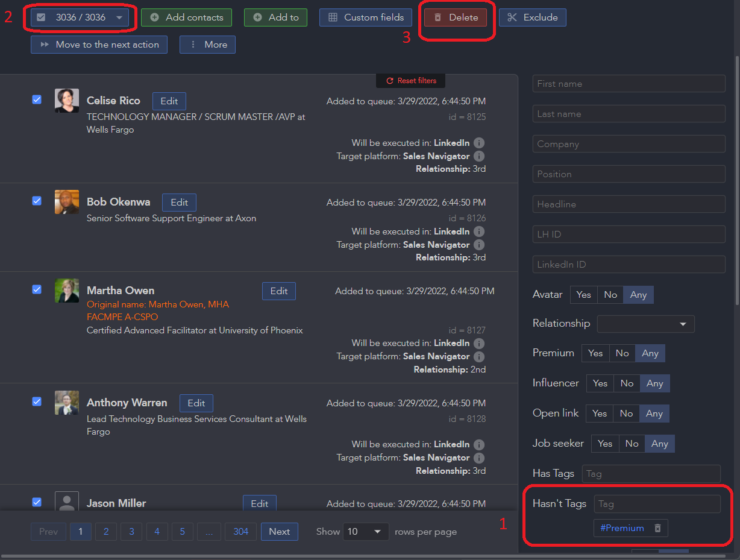Go to page 304 of results
The width and height of the screenshot is (740, 560).
[240, 531]
